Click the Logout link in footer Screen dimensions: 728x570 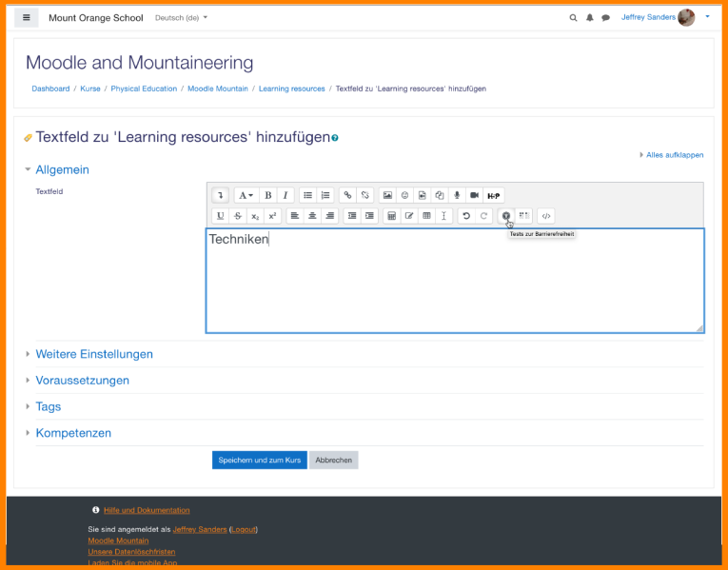[244, 529]
